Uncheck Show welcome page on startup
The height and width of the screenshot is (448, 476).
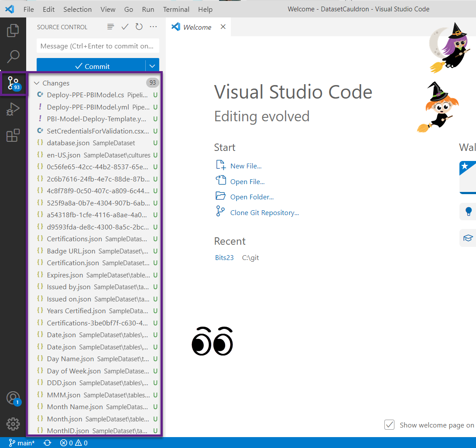coord(389,424)
